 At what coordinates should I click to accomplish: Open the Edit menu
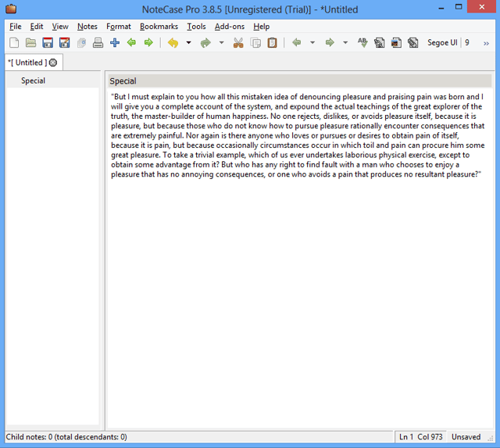click(x=37, y=27)
